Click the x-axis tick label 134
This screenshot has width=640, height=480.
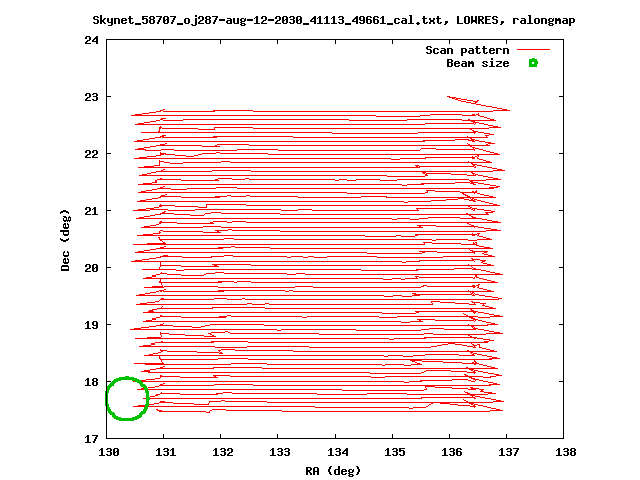point(338,452)
